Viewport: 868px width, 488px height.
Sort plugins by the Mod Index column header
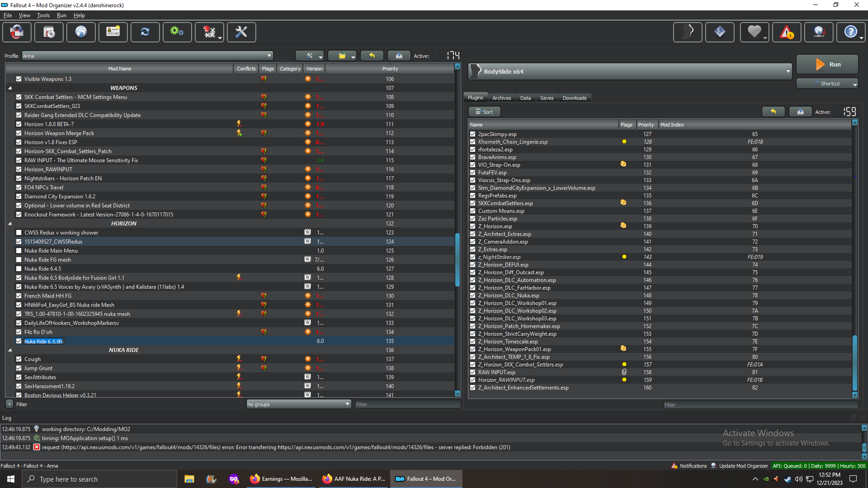(755, 125)
